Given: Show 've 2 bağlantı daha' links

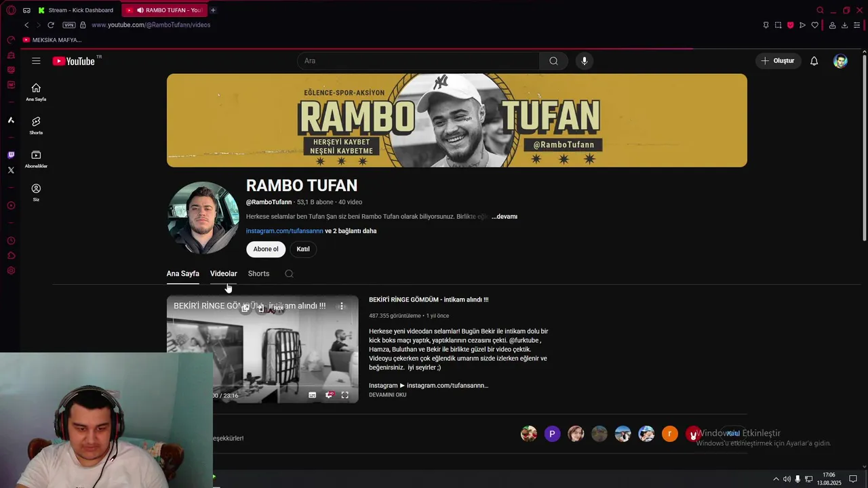Looking at the screenshot, I should tap(351, 231).
